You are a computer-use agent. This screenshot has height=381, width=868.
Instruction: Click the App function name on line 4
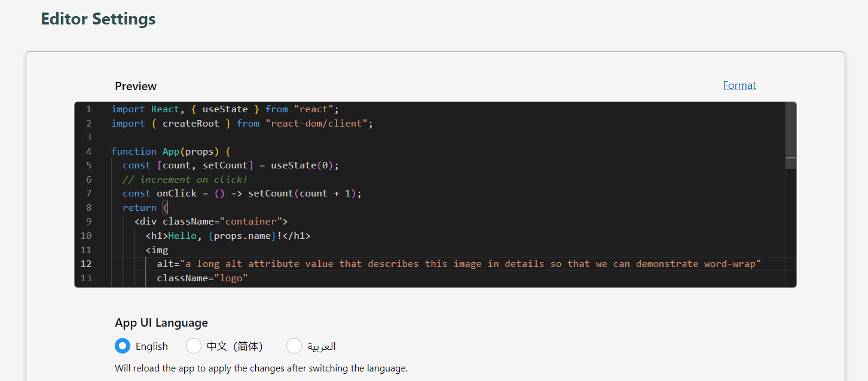(x=171, y=152)
